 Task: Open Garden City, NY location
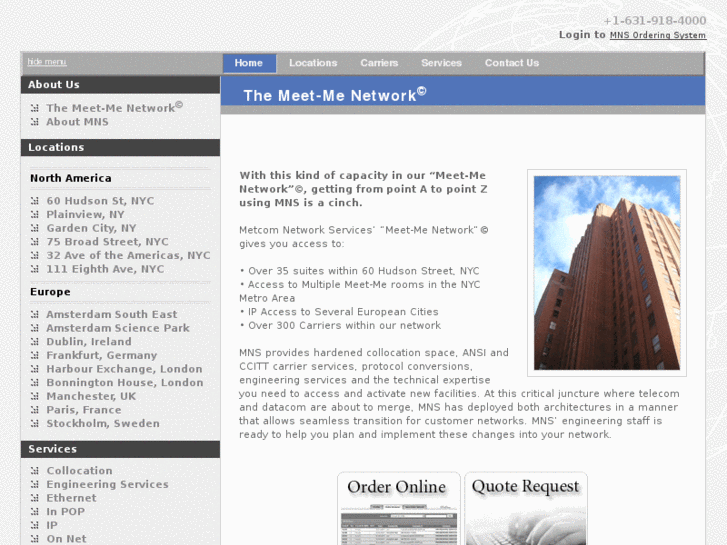[x=91, y=228]
